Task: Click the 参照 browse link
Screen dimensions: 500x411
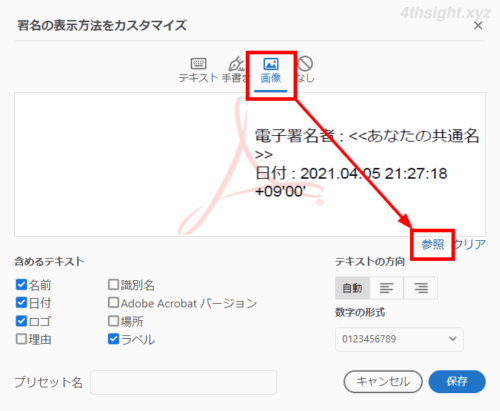Action: click(433, 244)
